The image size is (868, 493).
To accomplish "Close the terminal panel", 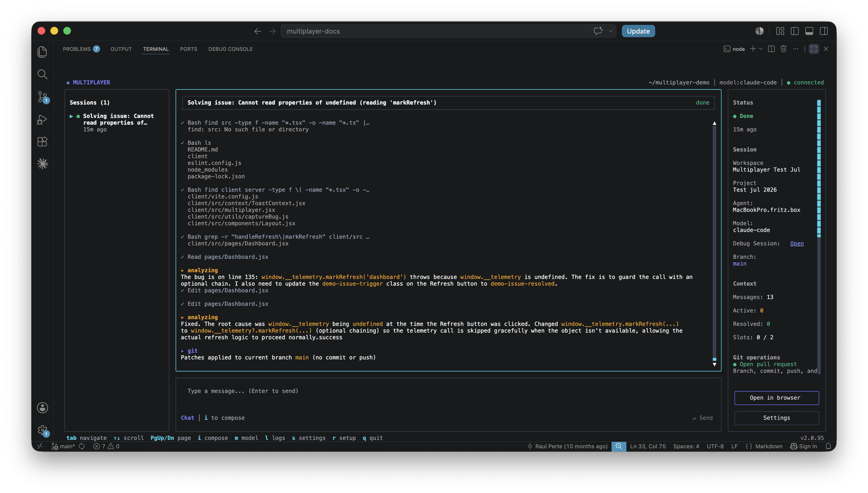I will click(x=826, y=49).
